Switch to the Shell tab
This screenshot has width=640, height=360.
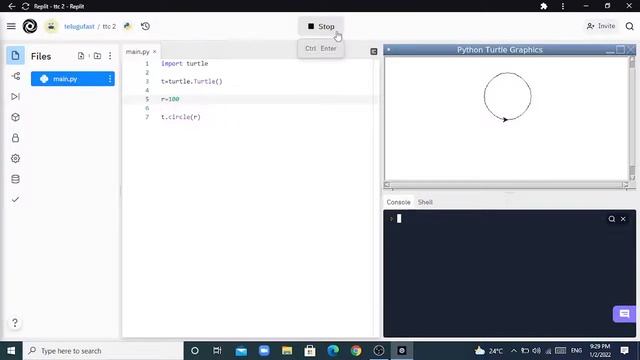(425, 202)
